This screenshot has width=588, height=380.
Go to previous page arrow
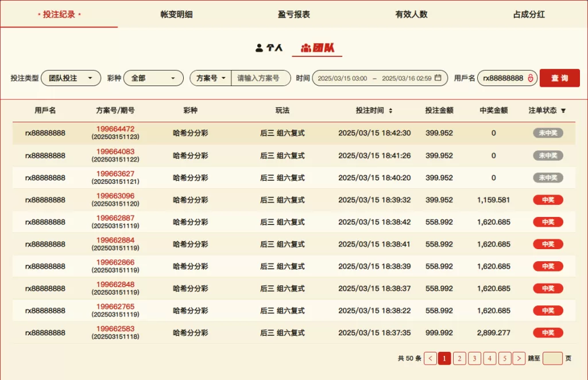pyautogui.click(x=430, y=358)
